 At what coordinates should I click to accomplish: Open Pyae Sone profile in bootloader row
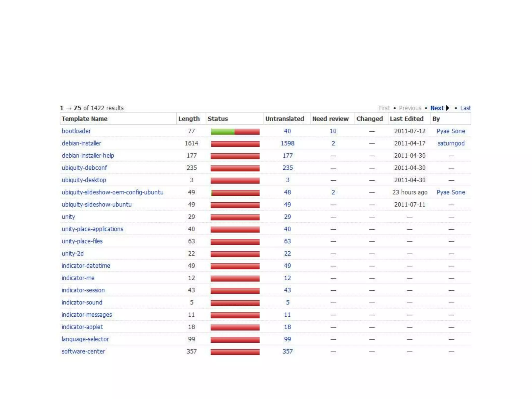(451, 131)
